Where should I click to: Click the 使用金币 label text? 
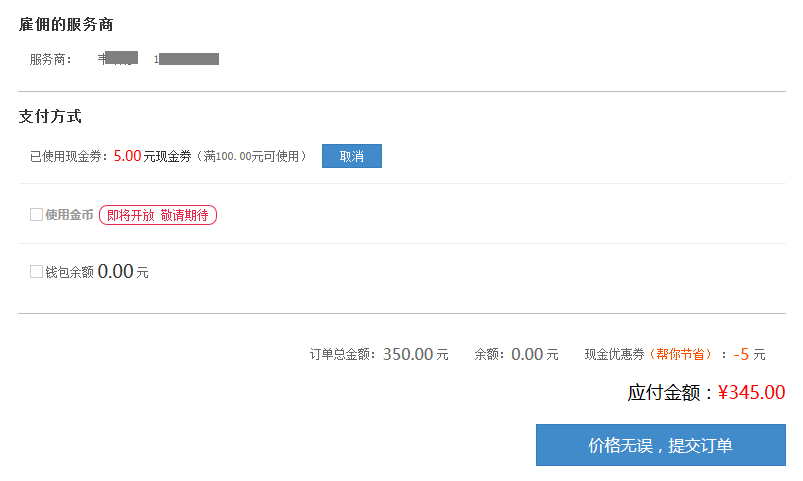coord(69,215)
